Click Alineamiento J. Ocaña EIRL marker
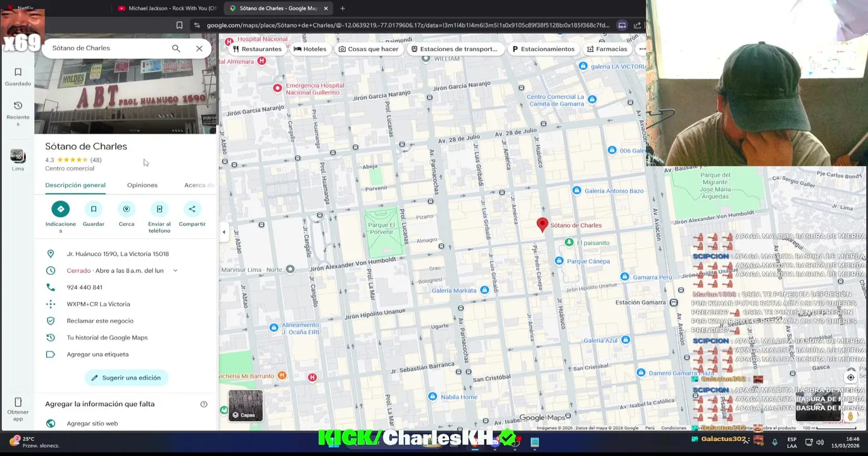Screen dimensions: 868x456 (x=274, y=327)
